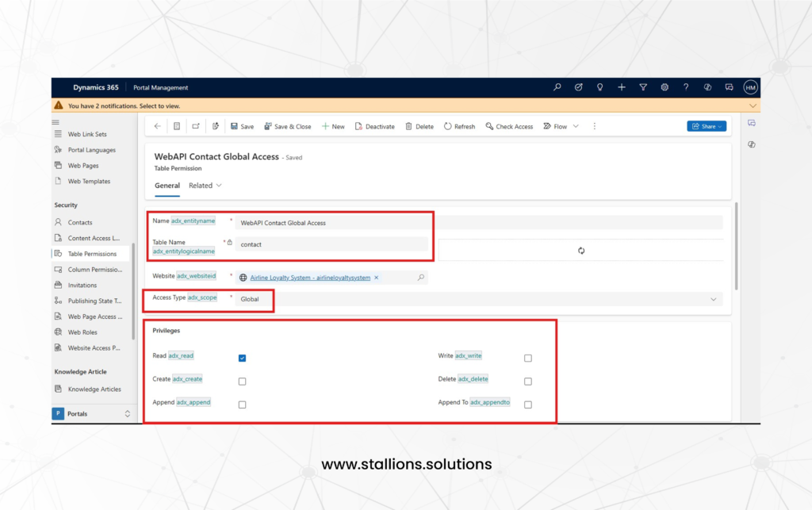This screenshot has width=812, height=510.
Task: Open Web Page Access in sidebar
Action: click(x=95, y=316)
